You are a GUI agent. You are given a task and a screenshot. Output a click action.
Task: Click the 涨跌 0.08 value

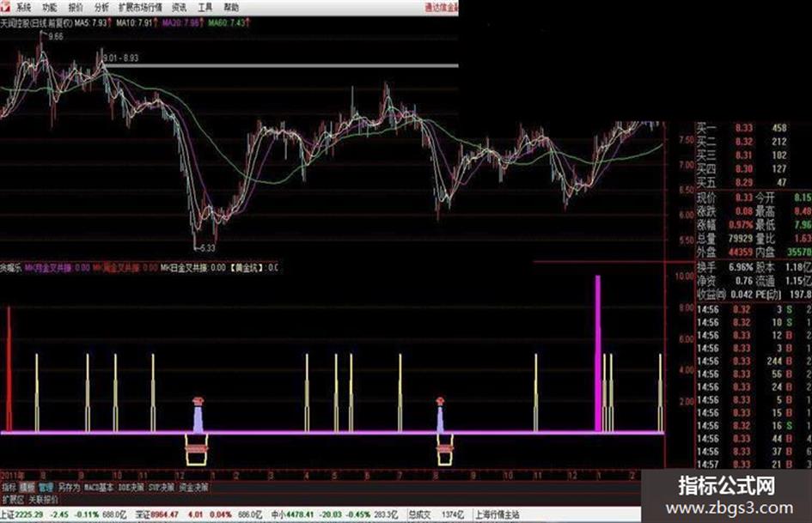(x=743, y=211)
